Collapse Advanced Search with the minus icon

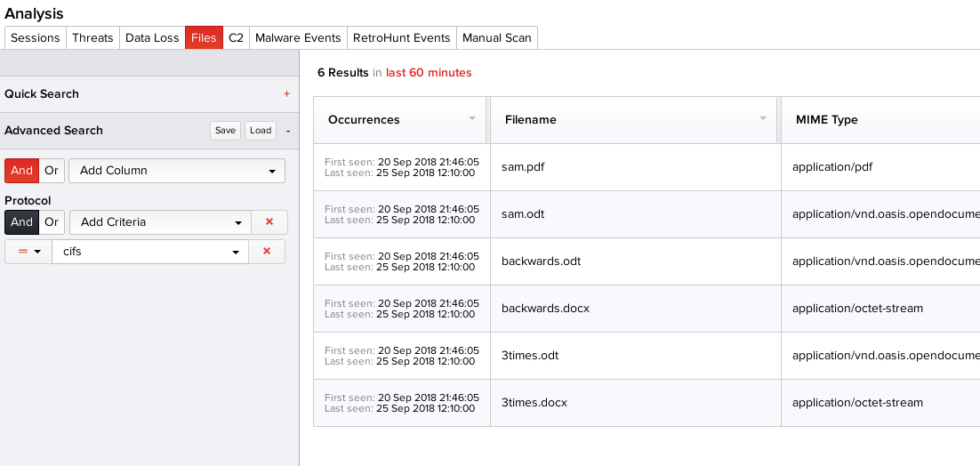pos(288,131)
